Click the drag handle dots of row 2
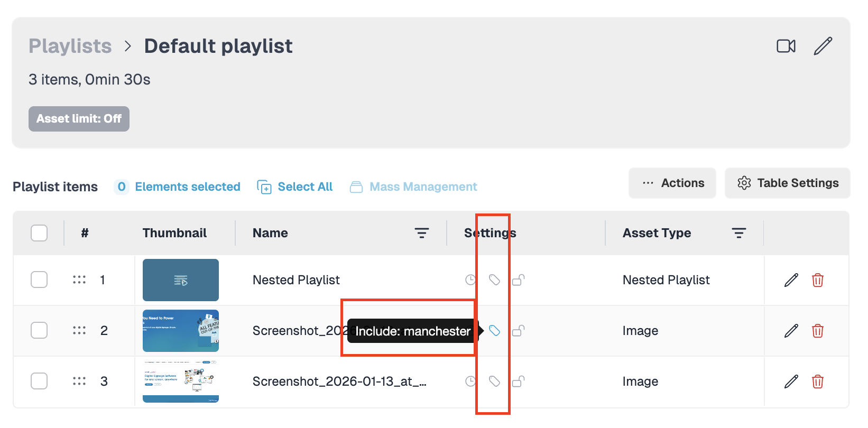This screenshot has height=428, width=868. click(79, 330)
